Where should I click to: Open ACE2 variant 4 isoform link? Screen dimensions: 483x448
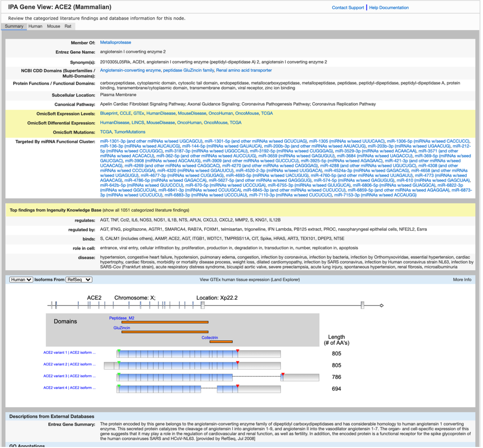coord(69,388)
